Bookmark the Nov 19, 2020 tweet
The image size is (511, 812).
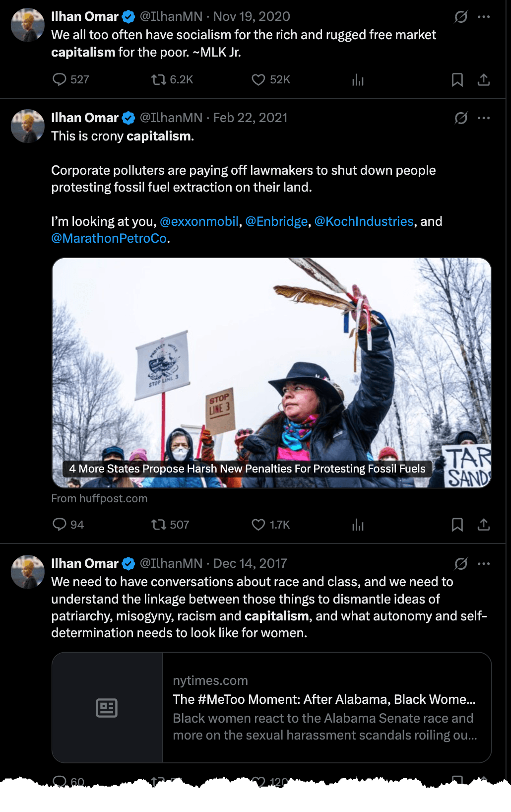(457, 79)
